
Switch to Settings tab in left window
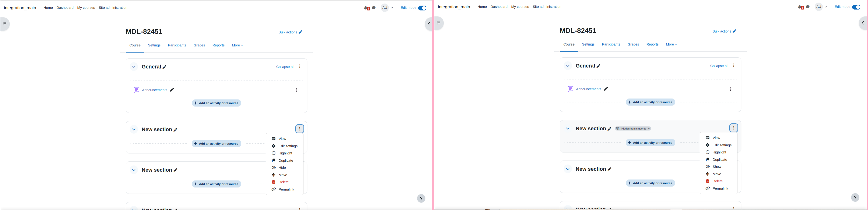(154, 46)
